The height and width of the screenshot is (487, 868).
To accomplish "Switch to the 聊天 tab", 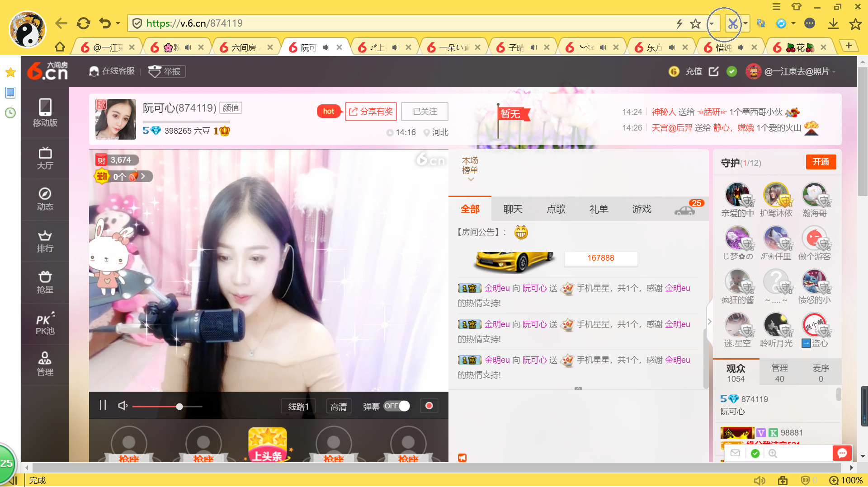I will 513,209.
